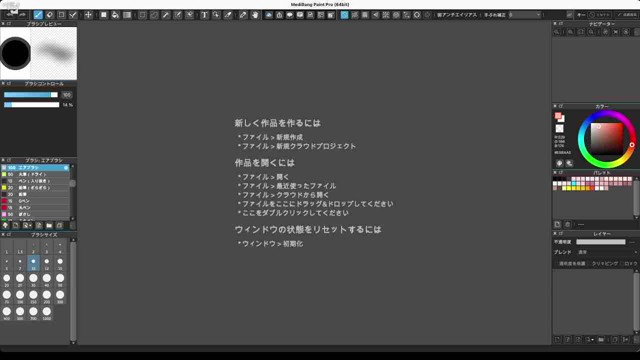Click the color wheel's saturation square

click(607, 139)
